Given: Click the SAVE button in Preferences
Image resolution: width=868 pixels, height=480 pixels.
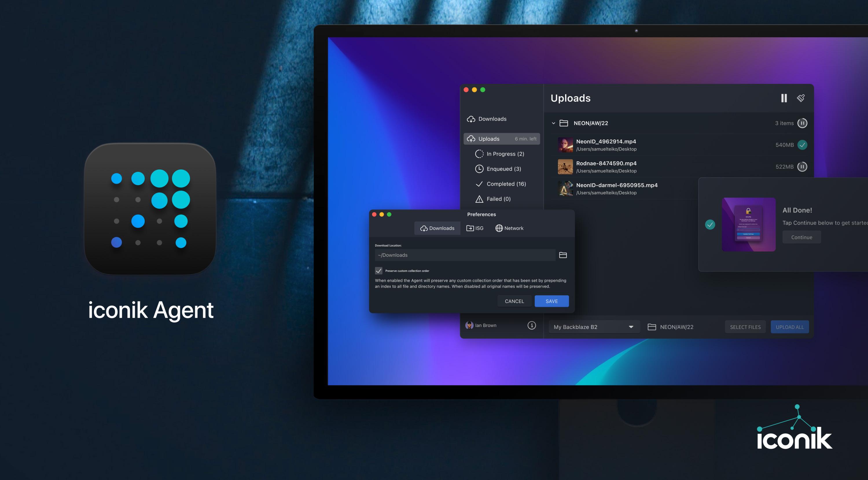Looking at the screenshot, I should click(551, 301).
